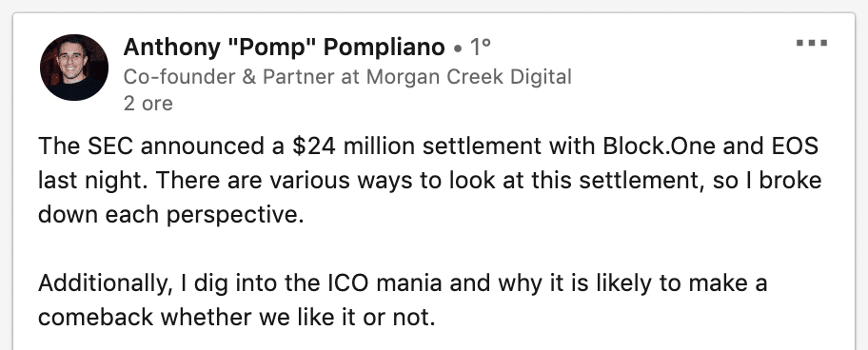Select the word "Pompliano" in the author name

click(x=385, y=48)
